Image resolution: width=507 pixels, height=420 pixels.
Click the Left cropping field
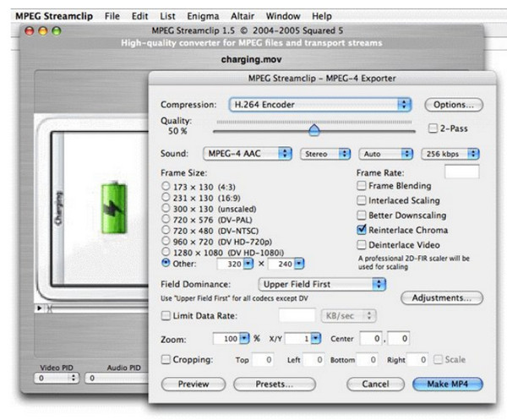point(313,359)
